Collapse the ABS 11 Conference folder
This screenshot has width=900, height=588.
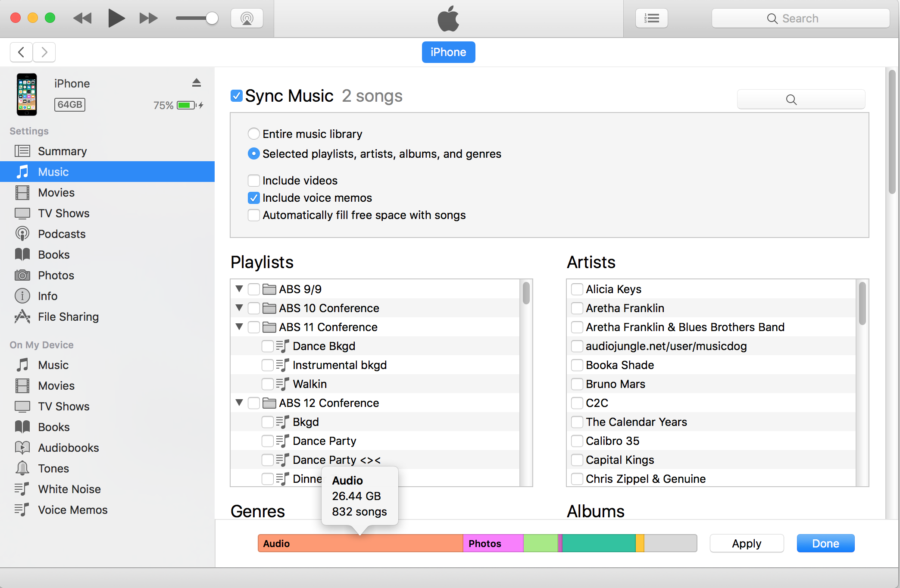tap(239, 326)
